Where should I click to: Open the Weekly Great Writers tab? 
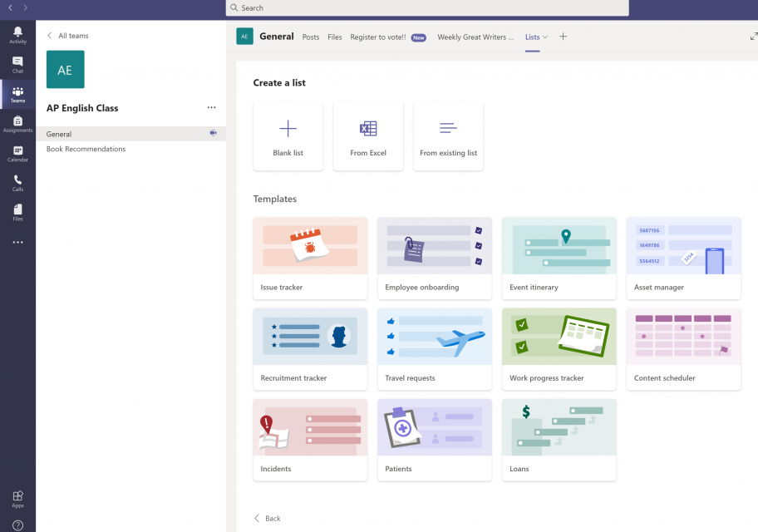(475, 37)
